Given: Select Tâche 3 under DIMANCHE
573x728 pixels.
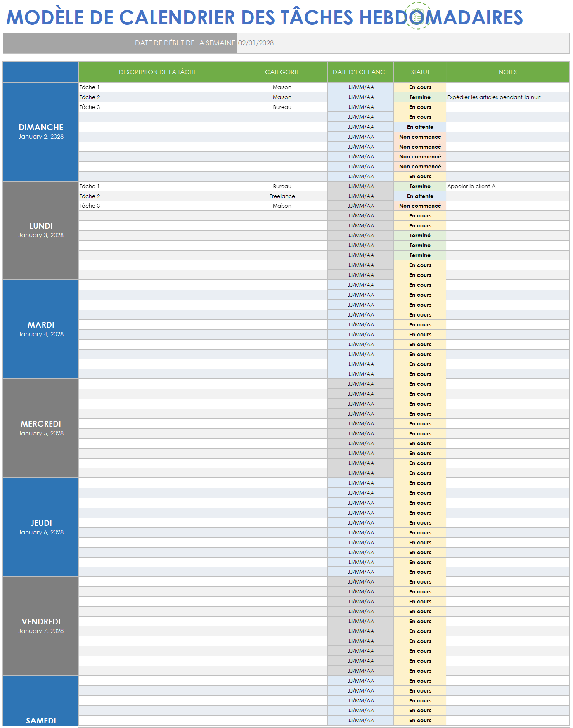Looking at the screenshot, I should pyautogui.click(x=158, y=107).
